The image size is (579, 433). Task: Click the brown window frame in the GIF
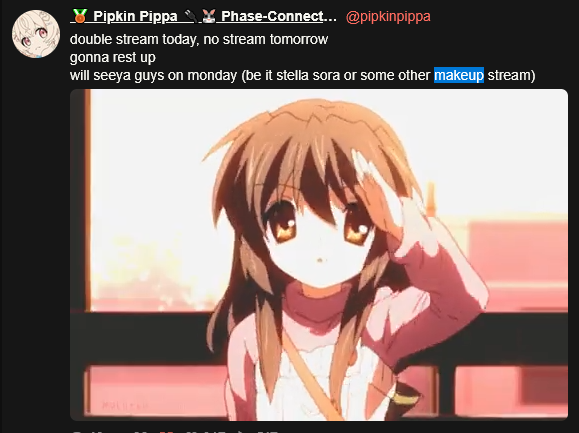click(x=88, y=201)
